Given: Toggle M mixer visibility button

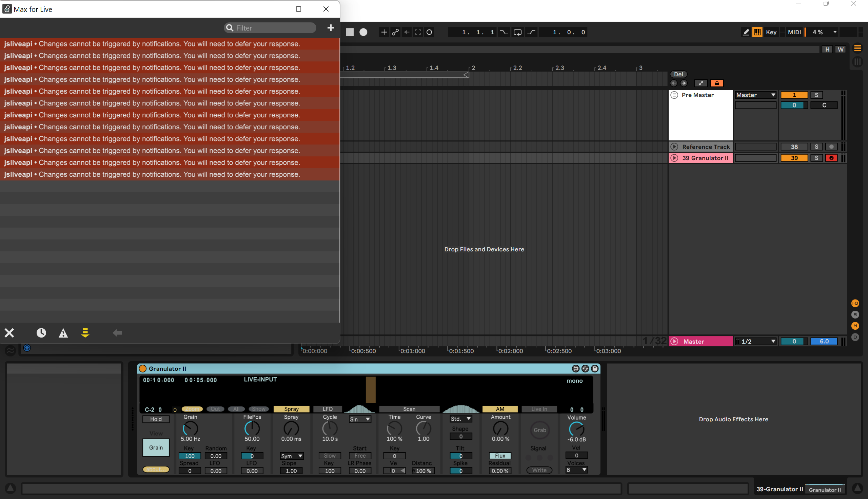Looking at the screenshot, I should (x=855, y=326).
